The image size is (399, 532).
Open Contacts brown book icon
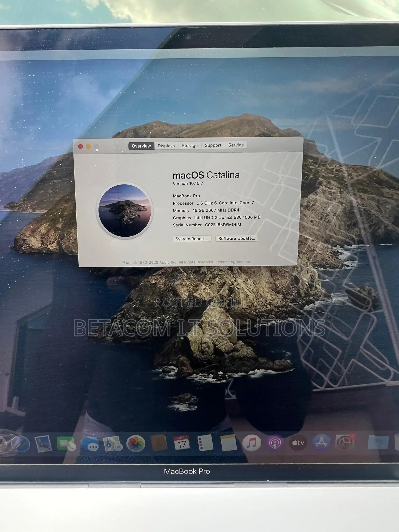[x=159, y=443]
